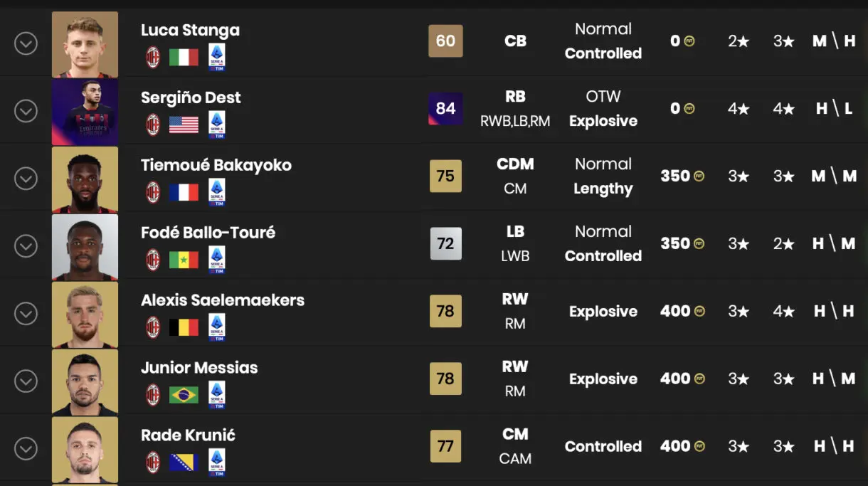Click the coin icon beside Bakayoko's 350 price

pos(699,176)
